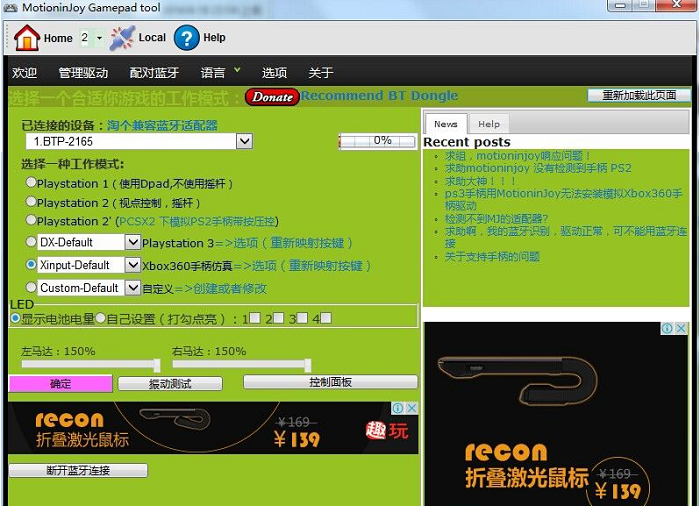
Task: Expand the Custom-Default profile dropdown
Action: coord(133,288)
